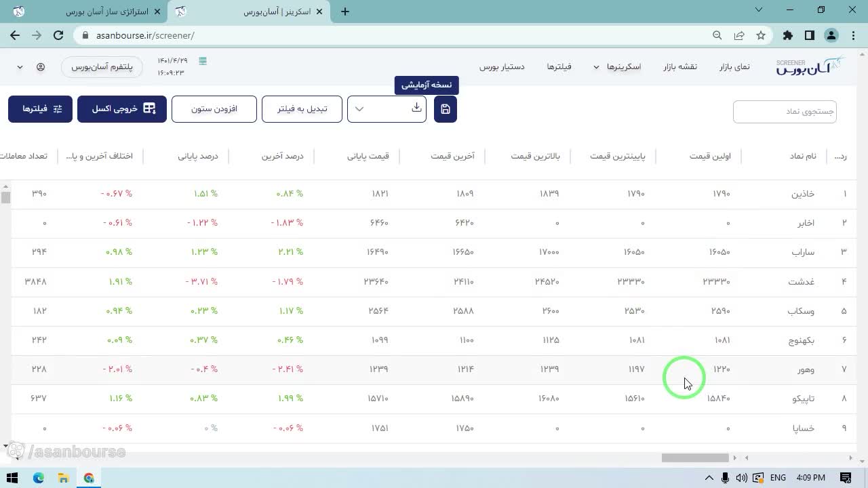Sort by اولین قیمت column header
The image size is (868, 488).
tap(710, 156)
